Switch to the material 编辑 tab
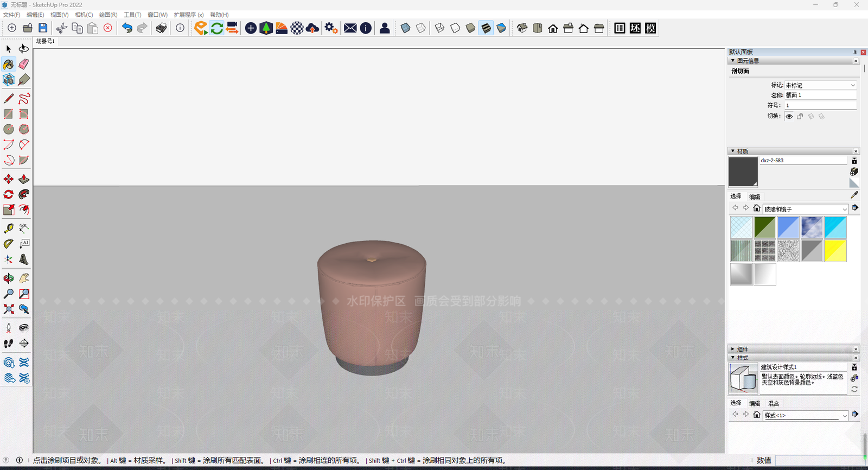This screenshot has height=470, width=868. 754,197
